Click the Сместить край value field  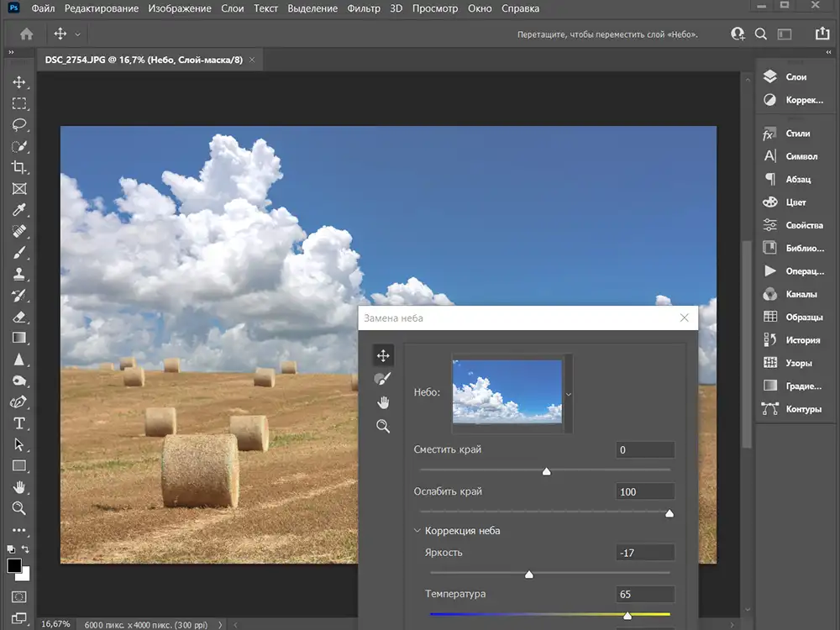pyautogui.click(x=645, y=449)
